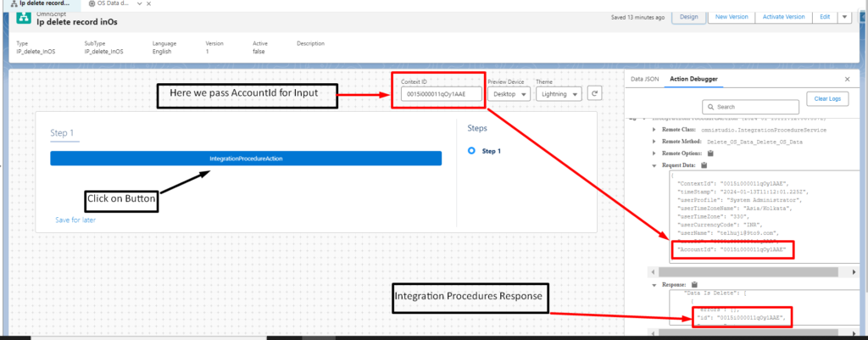Select the Action Debugger tab
868x340 pixels.
click(x=693, y=79)
